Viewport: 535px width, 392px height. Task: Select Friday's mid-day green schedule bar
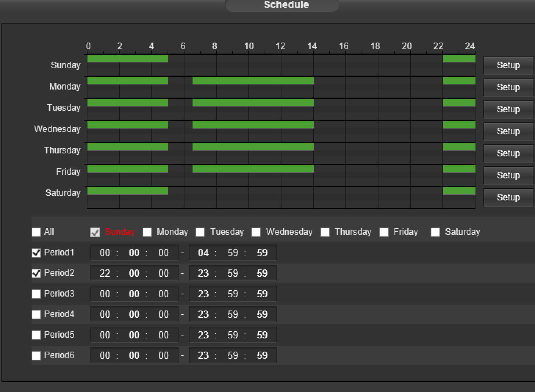253,169
